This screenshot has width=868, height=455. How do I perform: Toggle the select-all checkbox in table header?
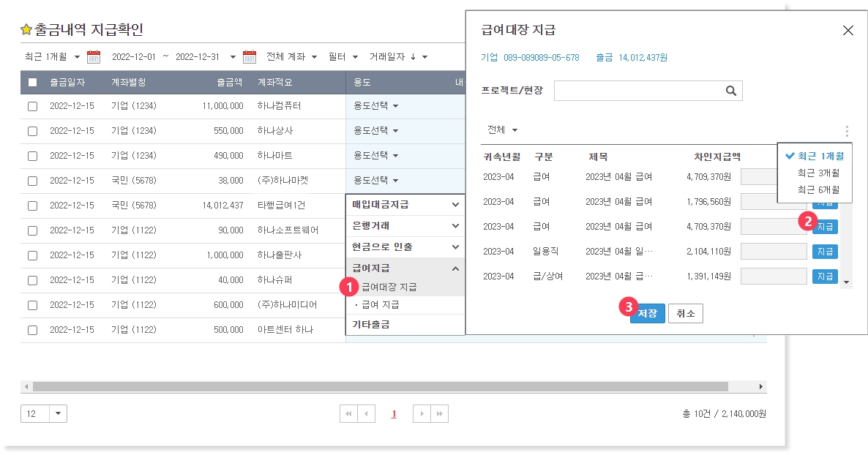[32, 83]
